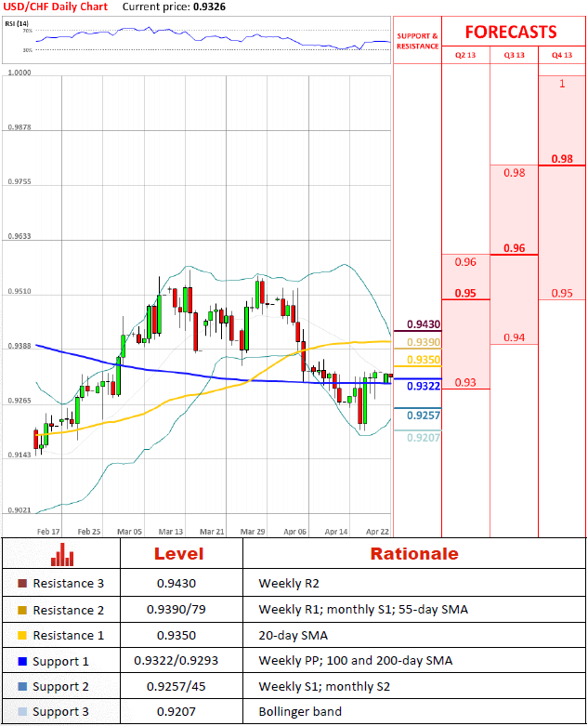Click the 0.9021 price axis label
This screenshot has width=588, height=726.
coord(20,510)
